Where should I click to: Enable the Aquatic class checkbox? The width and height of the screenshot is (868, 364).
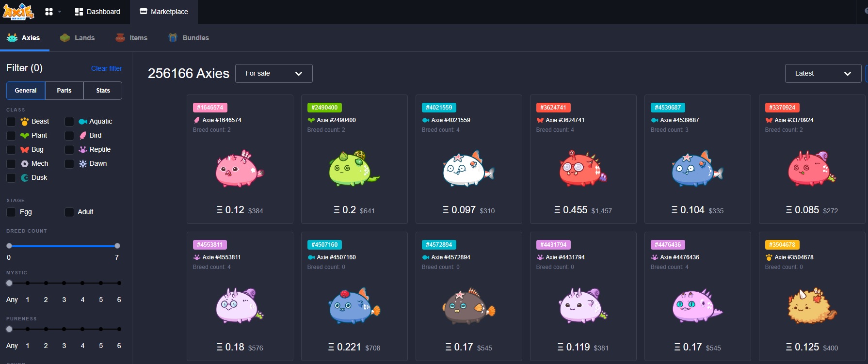pos(69,121)
